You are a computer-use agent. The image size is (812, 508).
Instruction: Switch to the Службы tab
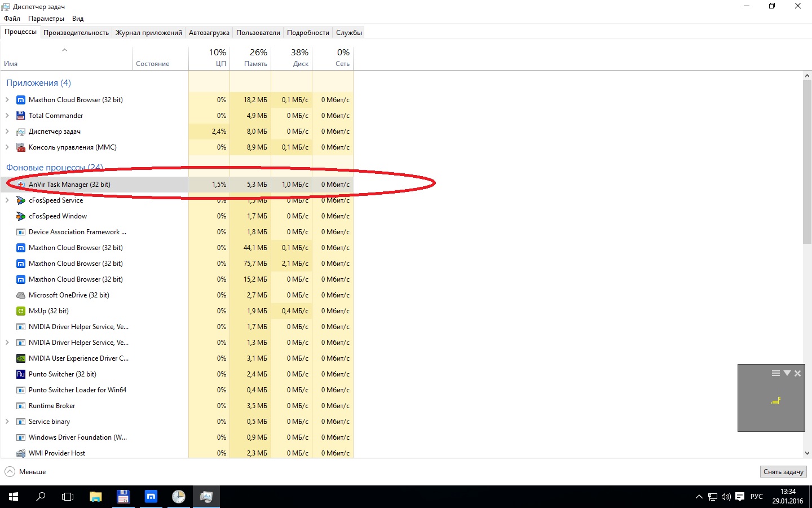pyautogui.click(x=349, y=33)
